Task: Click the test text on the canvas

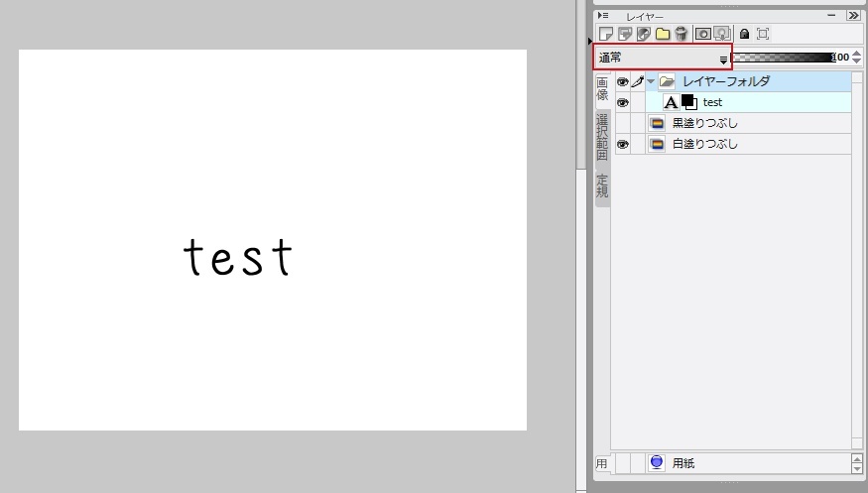Action: 238,257
